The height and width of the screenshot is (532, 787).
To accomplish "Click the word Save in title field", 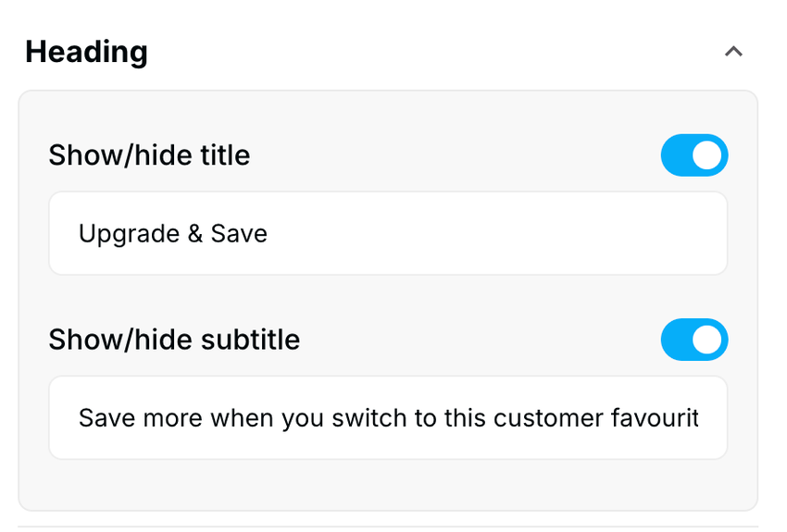I will [x=239, y=233].
